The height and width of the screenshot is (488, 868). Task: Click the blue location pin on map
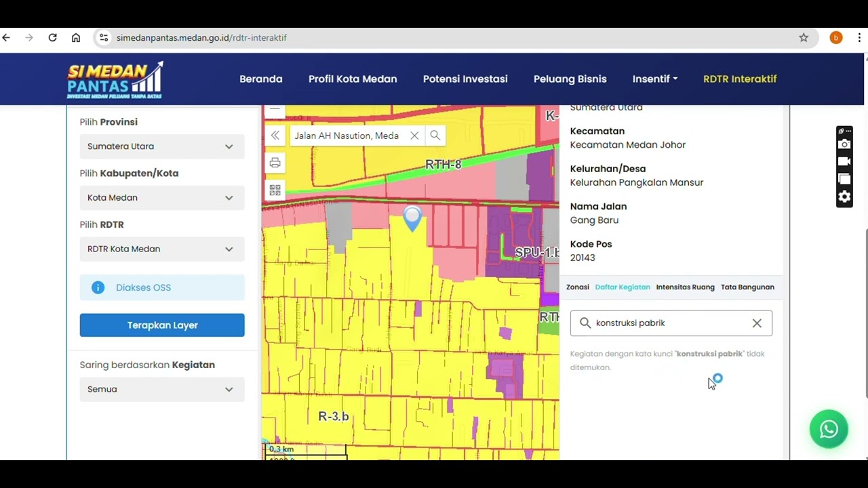pyautogui.click(x=412, y=218)
